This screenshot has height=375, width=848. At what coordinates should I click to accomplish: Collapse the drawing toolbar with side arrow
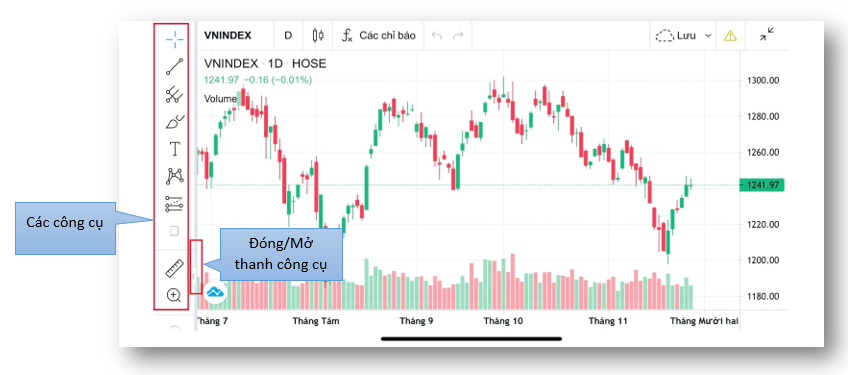[x=194, y=277]
